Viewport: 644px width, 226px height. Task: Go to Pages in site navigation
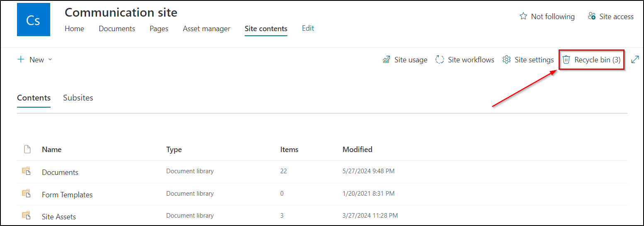(x=159, y=29)
